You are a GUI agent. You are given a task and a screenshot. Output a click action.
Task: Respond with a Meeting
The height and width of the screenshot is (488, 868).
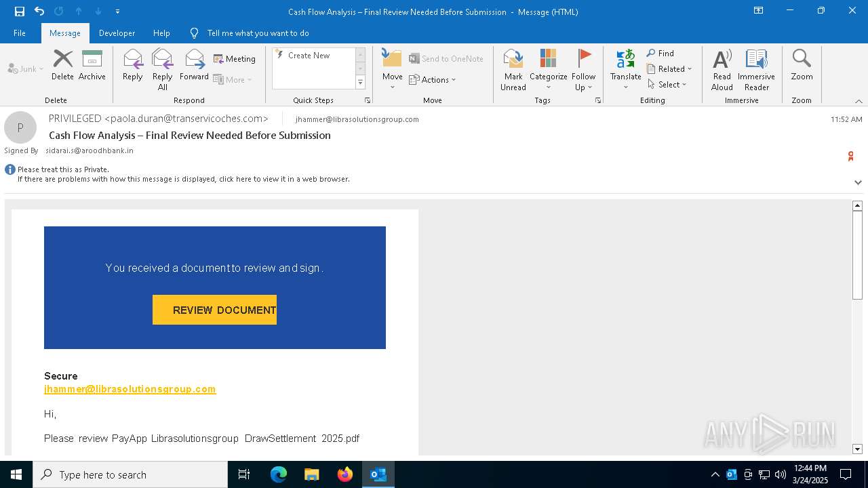[x=235, y=59]
